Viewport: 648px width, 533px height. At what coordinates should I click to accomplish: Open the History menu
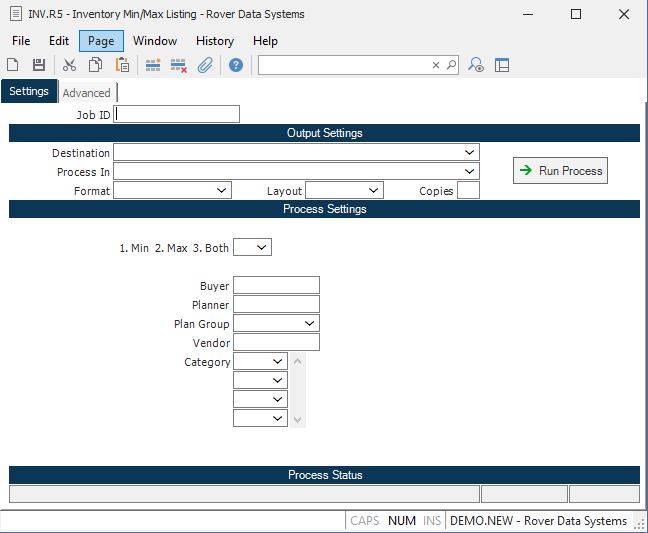tap(215, 41)
